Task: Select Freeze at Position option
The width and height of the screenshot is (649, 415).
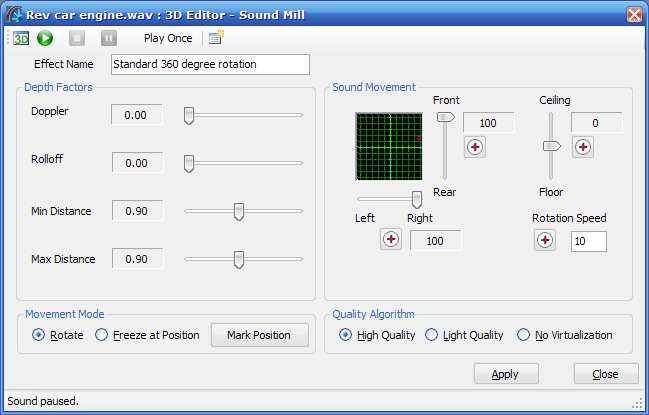Action: 147,335
